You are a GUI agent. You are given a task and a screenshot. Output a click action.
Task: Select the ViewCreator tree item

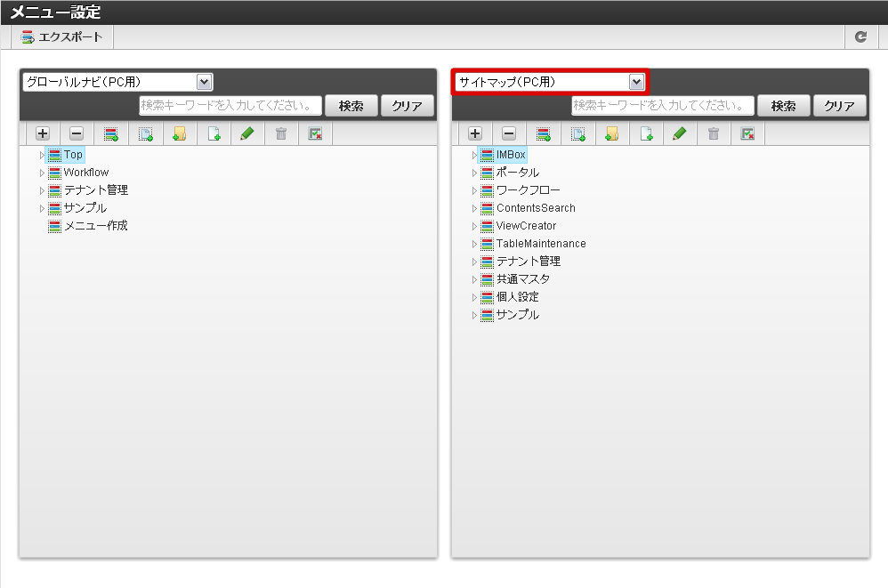click(x=526, y=226)
